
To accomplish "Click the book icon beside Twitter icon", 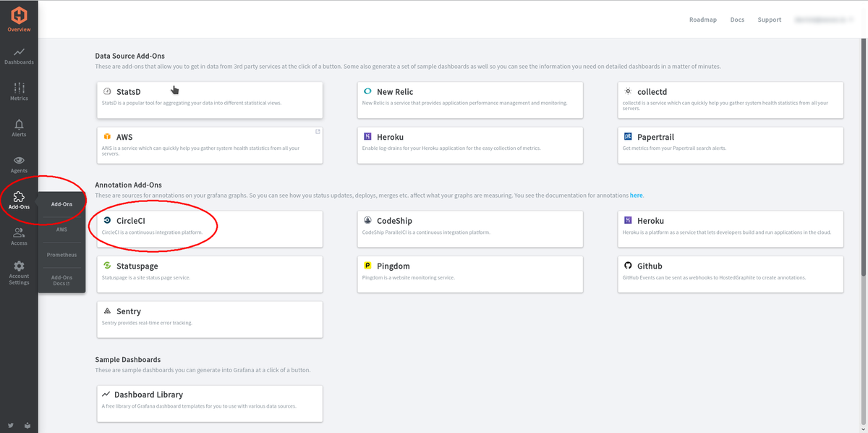I will coord(27,425).
